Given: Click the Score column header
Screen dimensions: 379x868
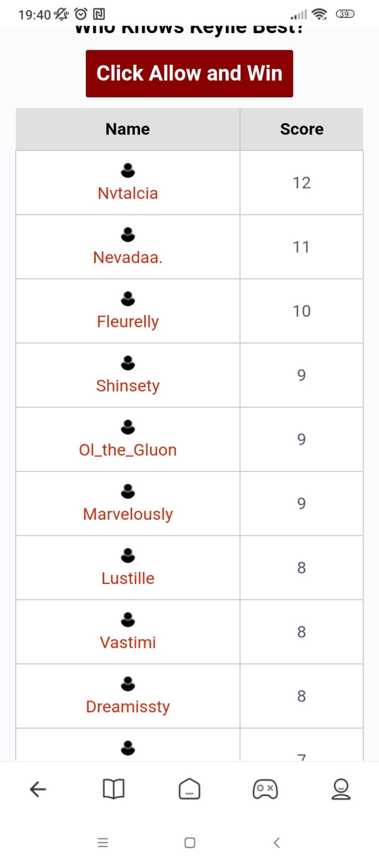Looking at the screenshot, I should (x=301, y=129).
